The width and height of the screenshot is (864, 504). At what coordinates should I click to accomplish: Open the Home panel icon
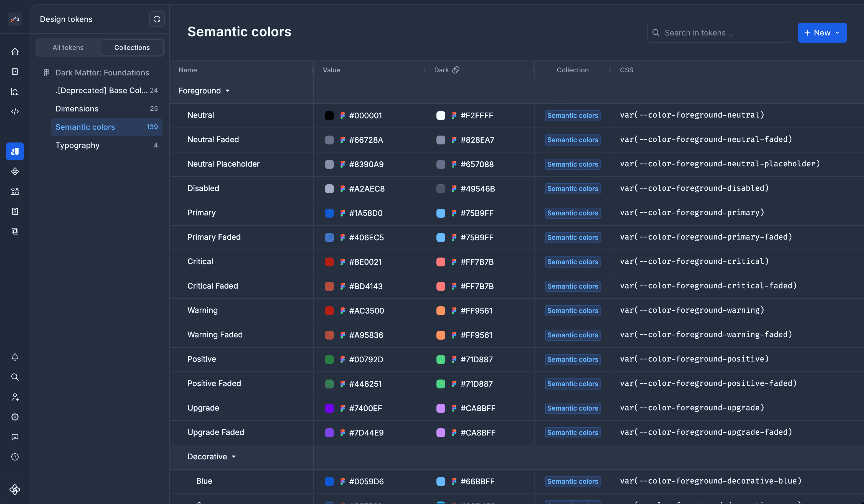coord(15,52)
